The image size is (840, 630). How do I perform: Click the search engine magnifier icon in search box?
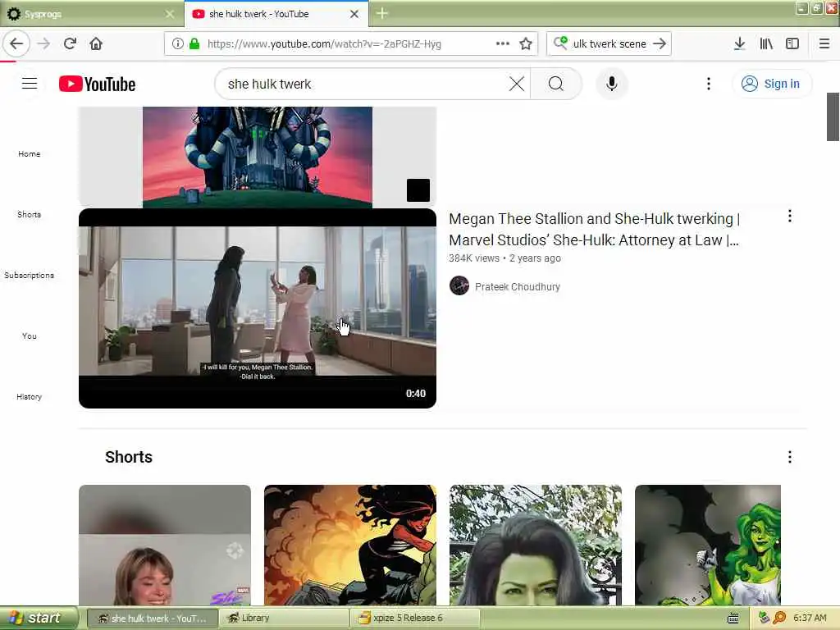(560, 43)
